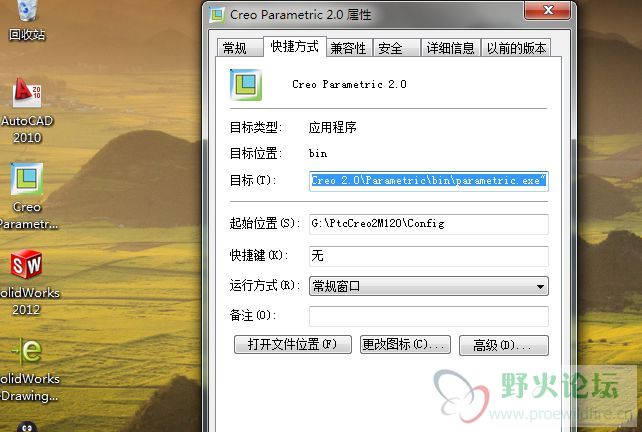
Task: Switch to the 兼容性 tab
Action: click(x=348, y=48)
